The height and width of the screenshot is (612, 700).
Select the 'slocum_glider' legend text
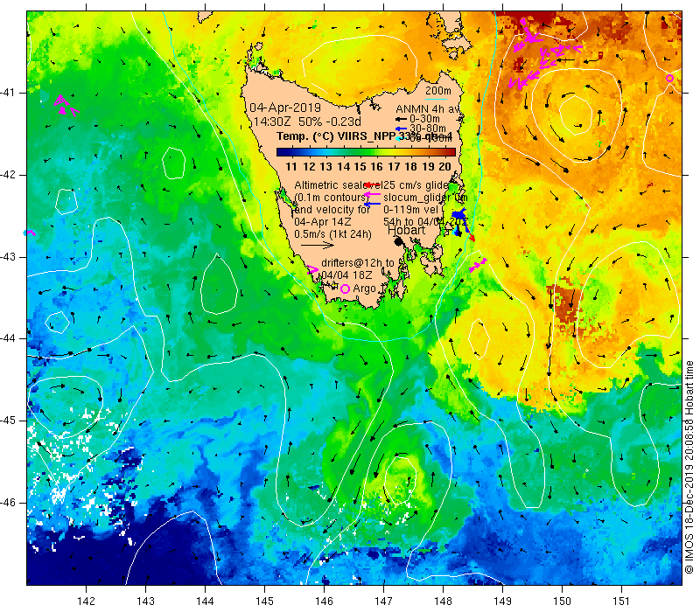(x=418, y=198)
